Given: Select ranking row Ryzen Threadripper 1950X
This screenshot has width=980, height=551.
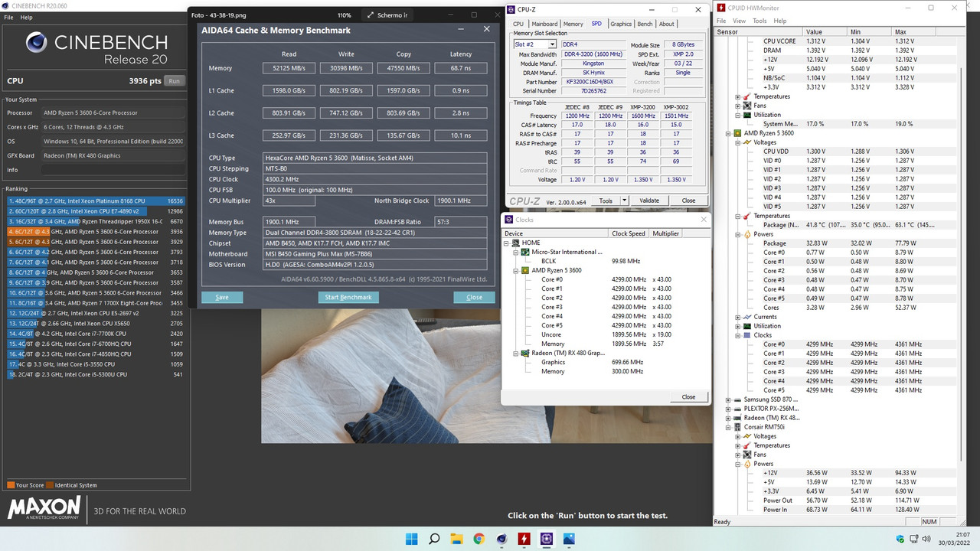Looking at the screenshot, I should coord(95,221).
